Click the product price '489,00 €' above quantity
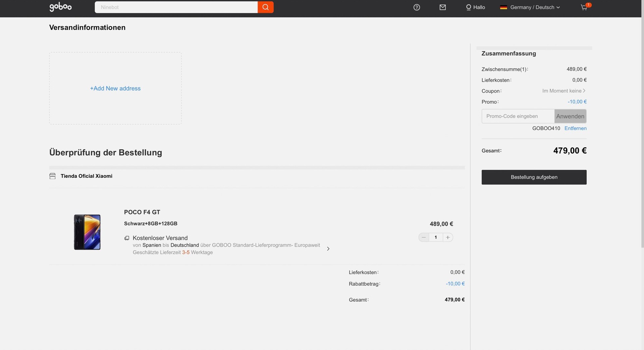The width and height of the screenshot is (644, 350). tap(441, 224)
